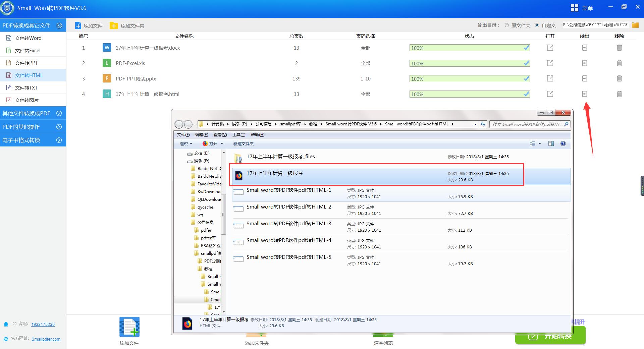Open the view options dropdown arrow
Image resolution: width=644 pixels, height=349 pixels.
tap(540, 143)
